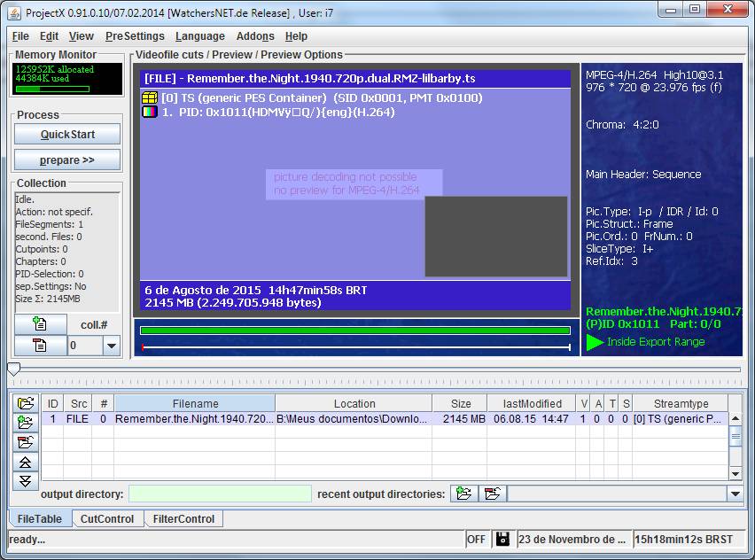This screenshot has height=560, width=755.
Task: Open the Edit menu
Action: tap(49, 36)
